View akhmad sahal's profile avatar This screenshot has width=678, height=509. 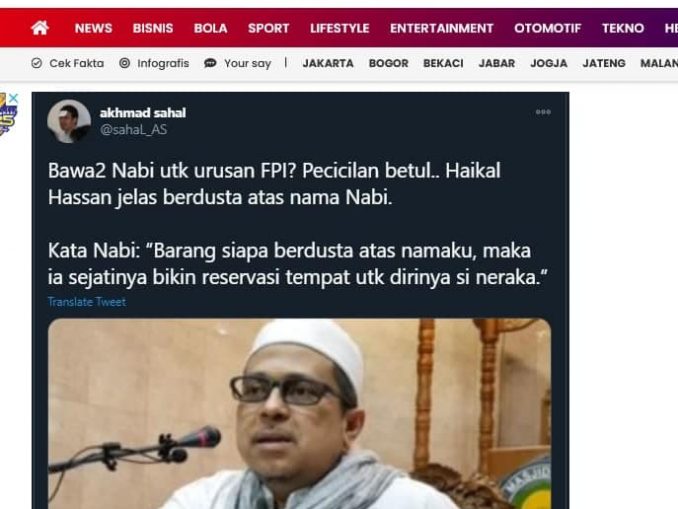(x=69, y=121)
